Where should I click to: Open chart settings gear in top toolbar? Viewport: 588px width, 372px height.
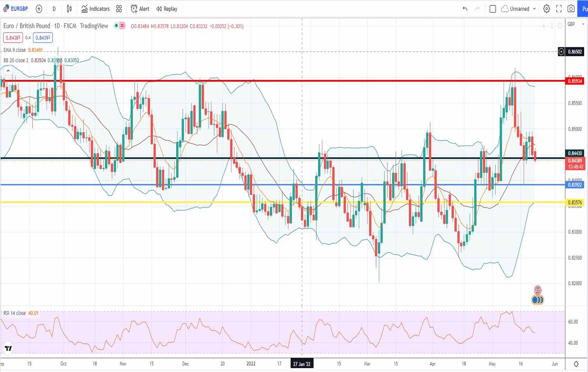tap(546, 9)
